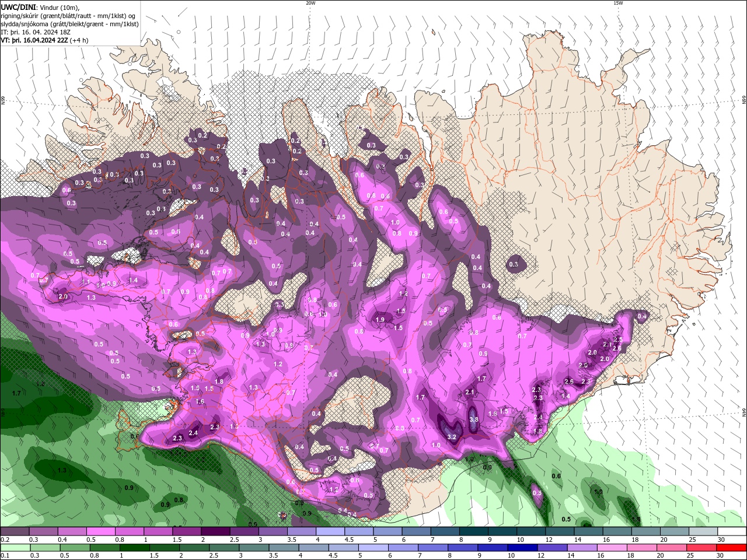Pick the white snow swatch before the 30 label
The image size is (747, 560).
(732, 531)
